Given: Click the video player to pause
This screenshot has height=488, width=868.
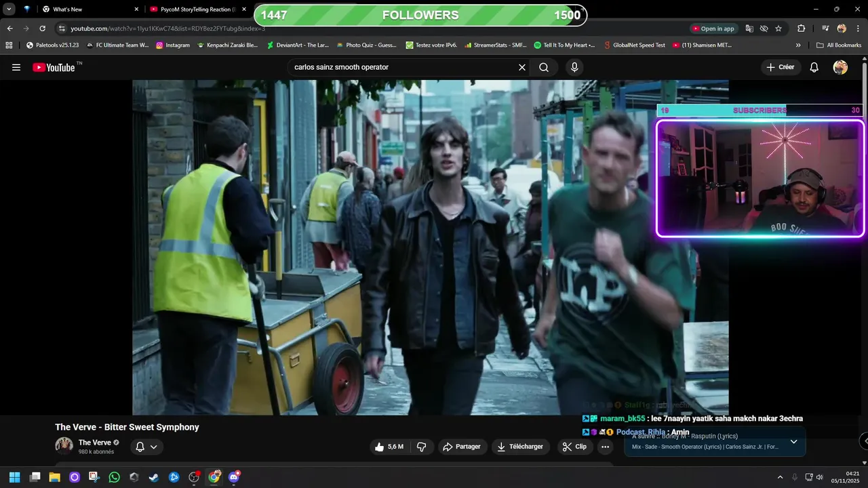Looking at the screenshot, I should pyautogui.click(x=431, y=247).
